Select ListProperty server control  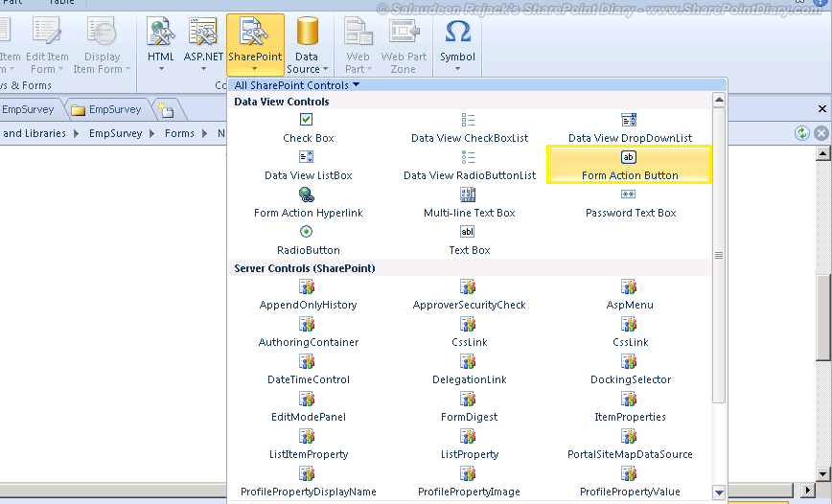coord(470,444)
